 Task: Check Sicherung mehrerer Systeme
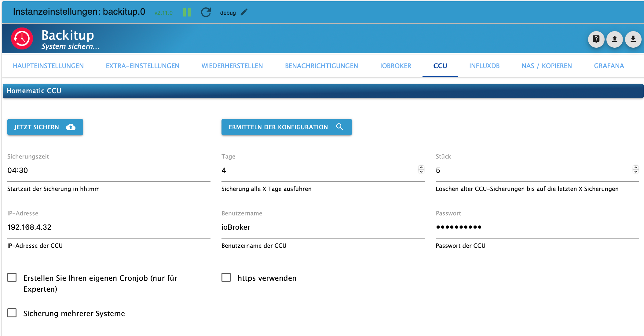(12, 313)
